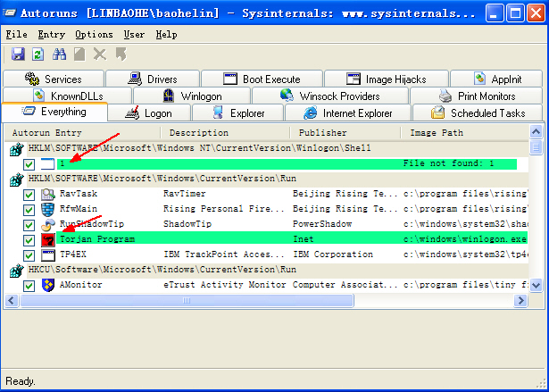The width and height of the screenshot is (549, 392).
Task: Switch to the Scheduled Tasks tab
Action: (x=478, y=113)
